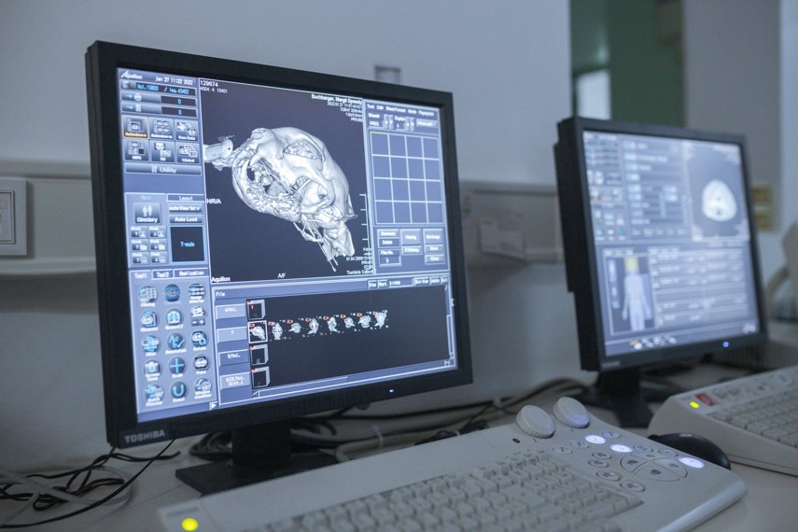Select the Raw Data mode icon
The height and width of the screenshot is (532, 798).
coord(187,131)
